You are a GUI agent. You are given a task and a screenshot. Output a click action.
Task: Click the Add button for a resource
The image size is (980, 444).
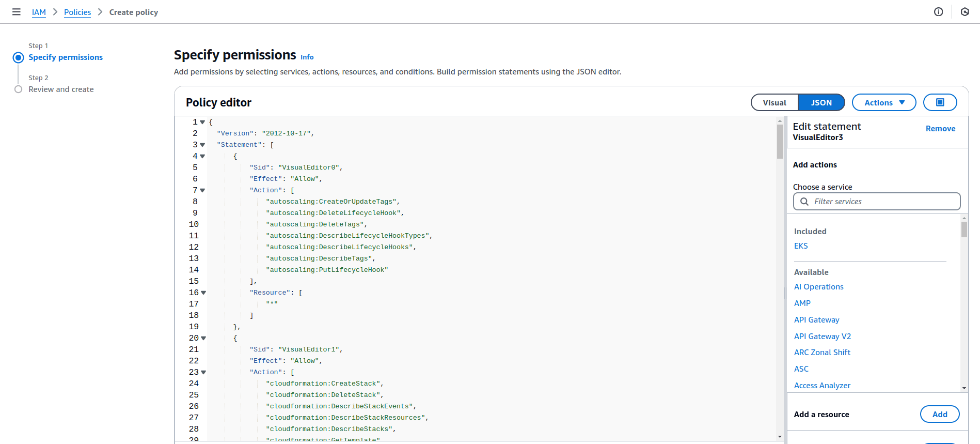[940, 415]
